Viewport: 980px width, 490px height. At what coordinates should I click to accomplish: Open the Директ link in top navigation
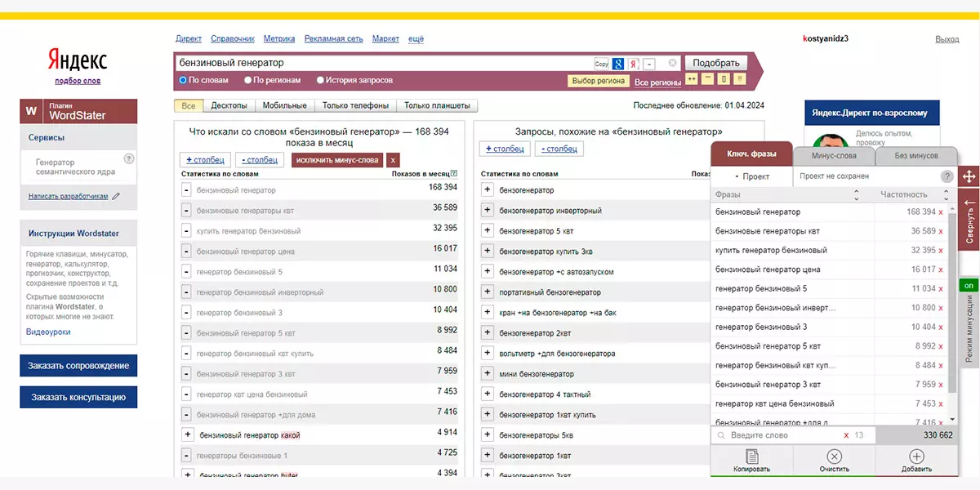189,38
